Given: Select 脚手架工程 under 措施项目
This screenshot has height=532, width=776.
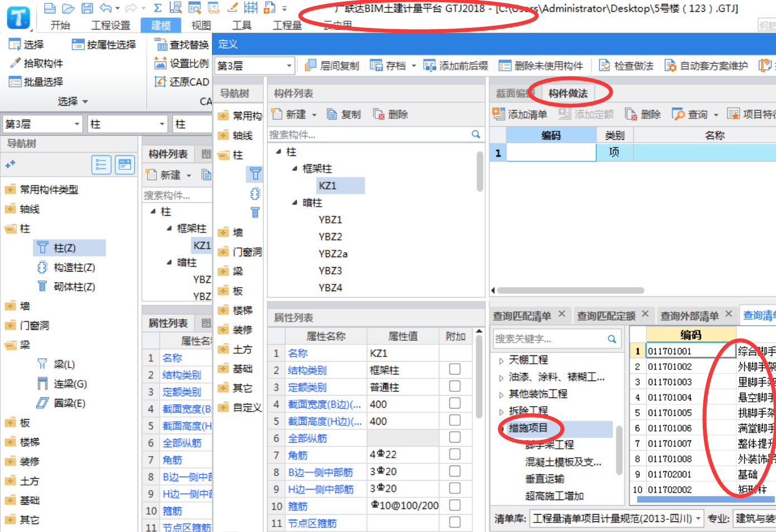Looking at the screenshot, I should [x=550, y=445].
